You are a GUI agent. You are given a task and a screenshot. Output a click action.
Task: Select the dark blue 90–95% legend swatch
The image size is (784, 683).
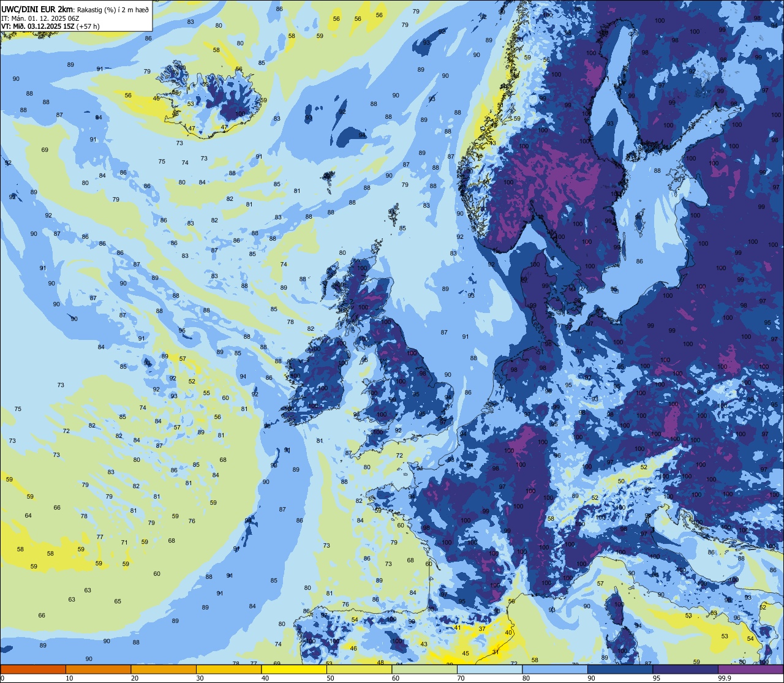coord(620,669)
